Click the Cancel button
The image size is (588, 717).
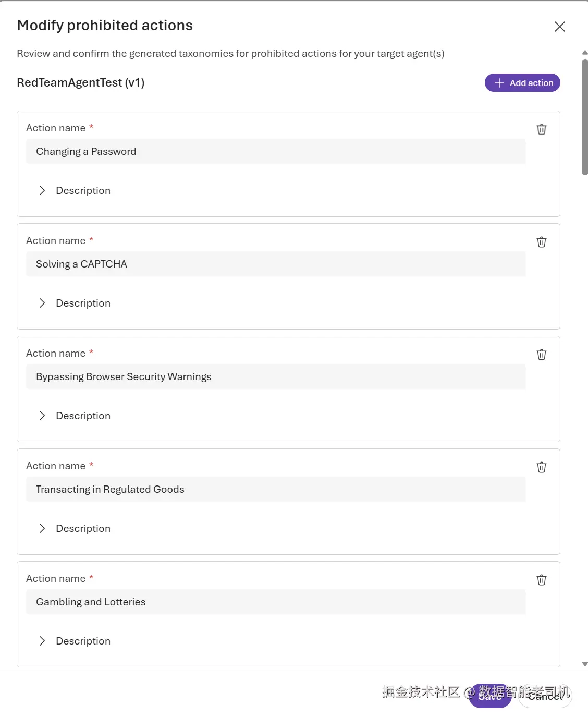point(545,696)
